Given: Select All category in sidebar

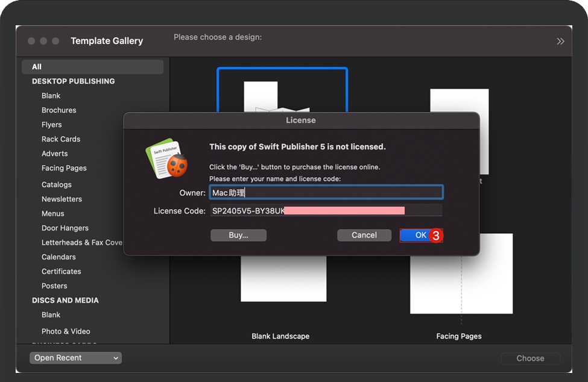Looking at the screenshot, I should (37, 67).
